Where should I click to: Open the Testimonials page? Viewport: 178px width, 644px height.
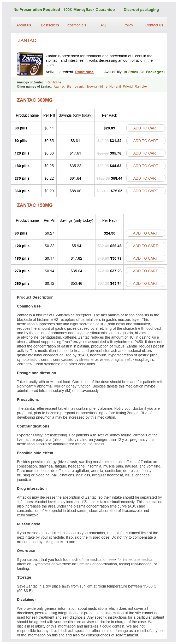point(76,25)
